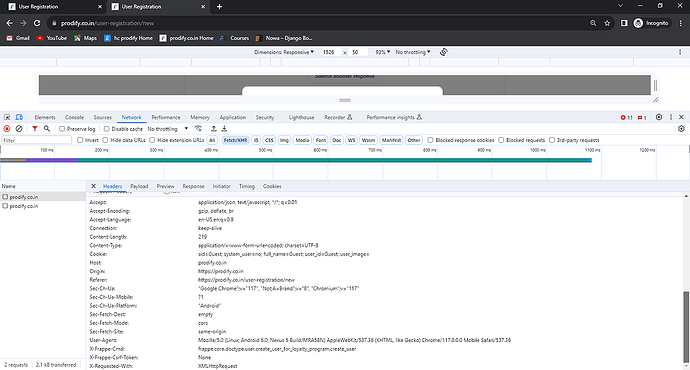The height and width of the screenshot is (370, 690).
Task: Open the 93% zoom dropdown
Action: click(383, 52)
